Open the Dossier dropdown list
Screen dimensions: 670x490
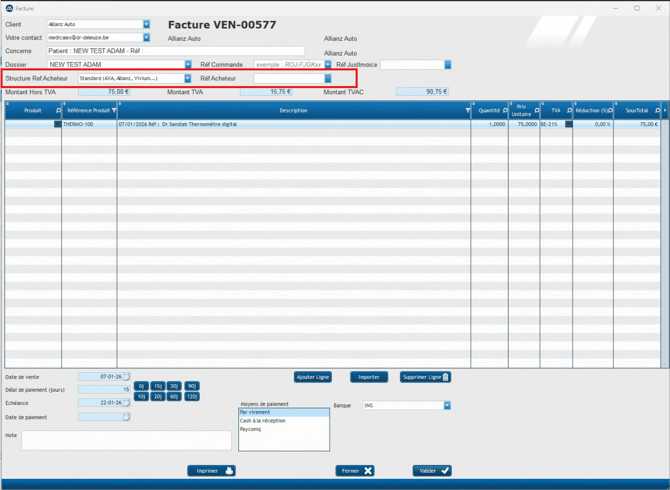tap(187, 65)
